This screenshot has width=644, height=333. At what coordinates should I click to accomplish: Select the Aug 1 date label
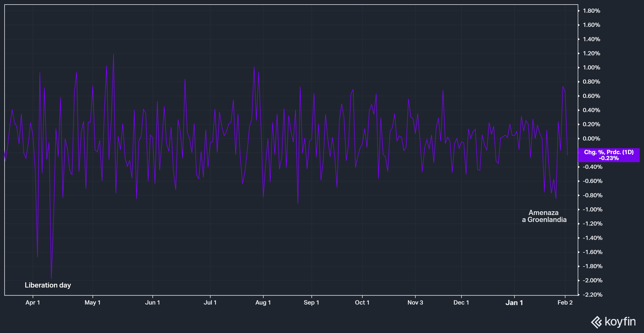[x=263, y=303]
